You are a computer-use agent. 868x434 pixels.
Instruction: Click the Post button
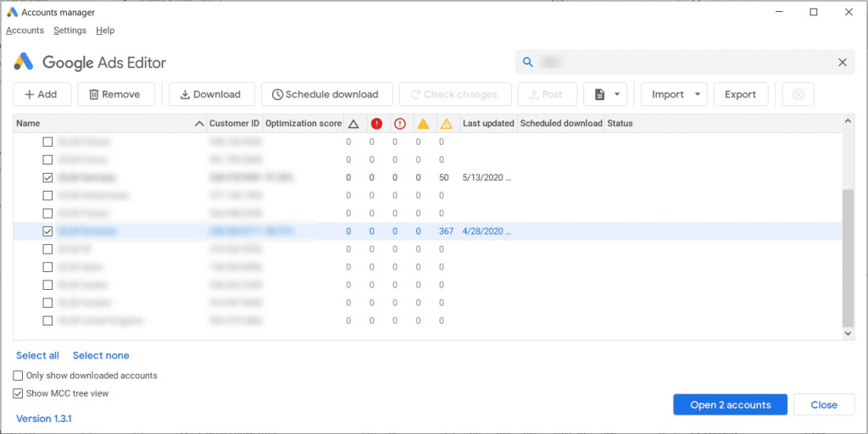point(548,95)
